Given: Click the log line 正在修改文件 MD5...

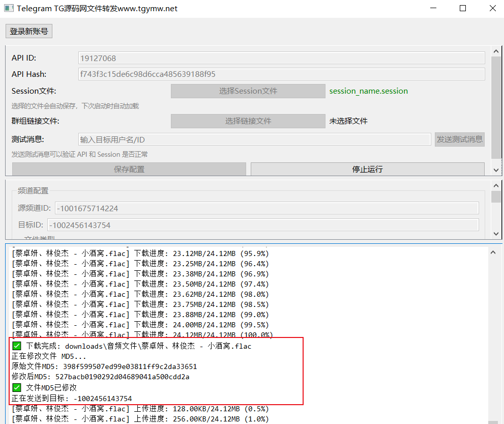Looking at the screenshot, I should (49, 356).
